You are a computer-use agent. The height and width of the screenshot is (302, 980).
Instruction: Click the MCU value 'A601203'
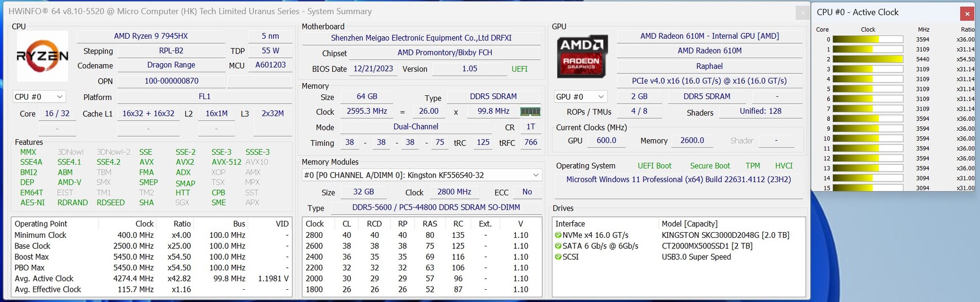point(271,65)
